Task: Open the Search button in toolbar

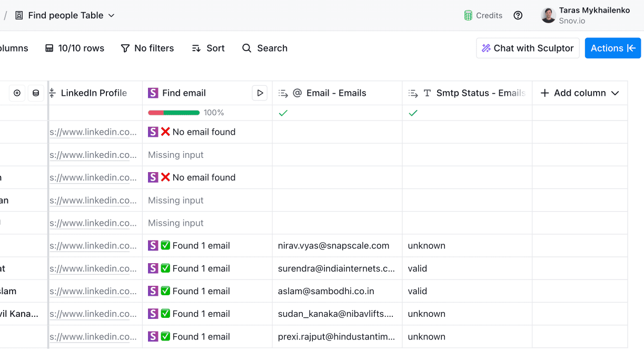Action: click(x=265, y=48)
